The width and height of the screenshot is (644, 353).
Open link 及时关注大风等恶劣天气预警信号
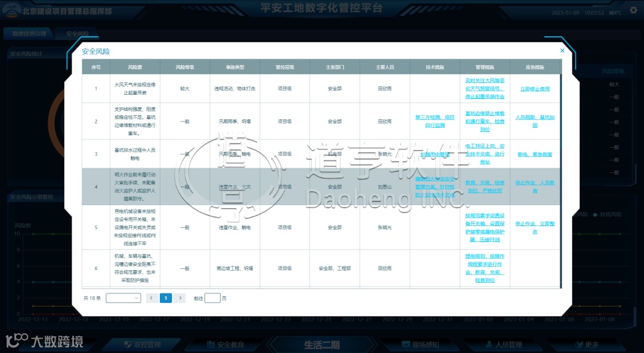click(485, 88)
